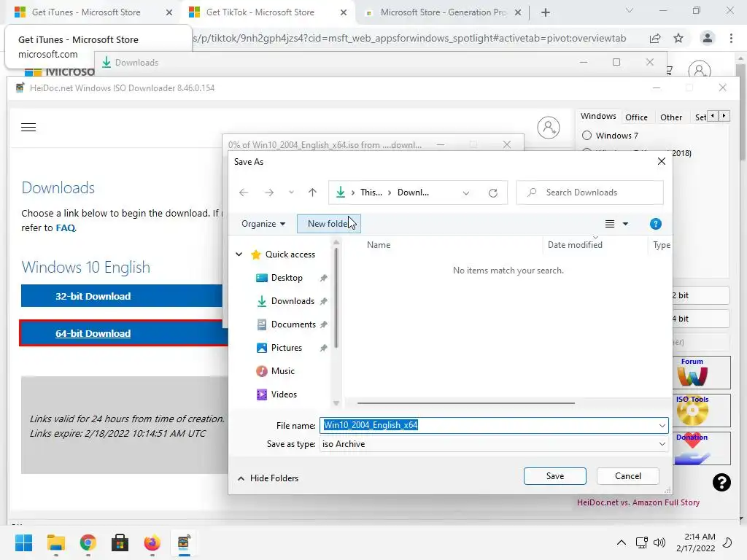Click navigation pane scroll down arrow
The height and width of the screenshot is (560, 747).
pyautogui.click(x=336, y=402)
